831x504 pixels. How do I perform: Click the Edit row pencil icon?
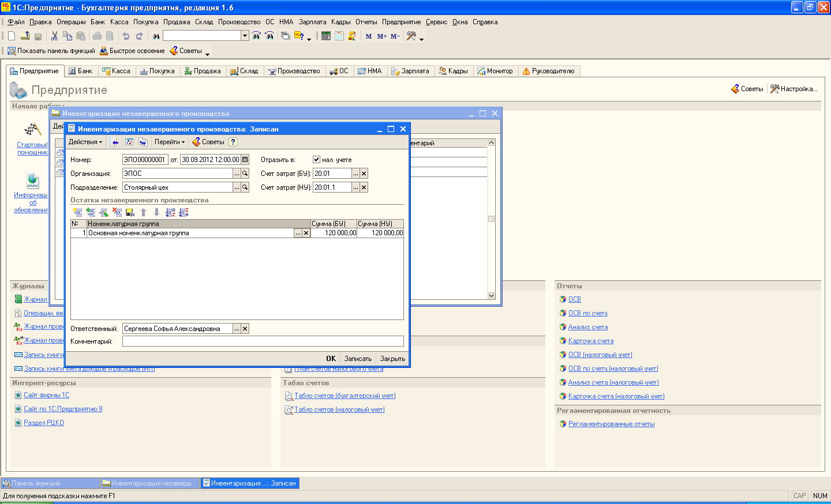pyautogui.click(x=104, y=212)
